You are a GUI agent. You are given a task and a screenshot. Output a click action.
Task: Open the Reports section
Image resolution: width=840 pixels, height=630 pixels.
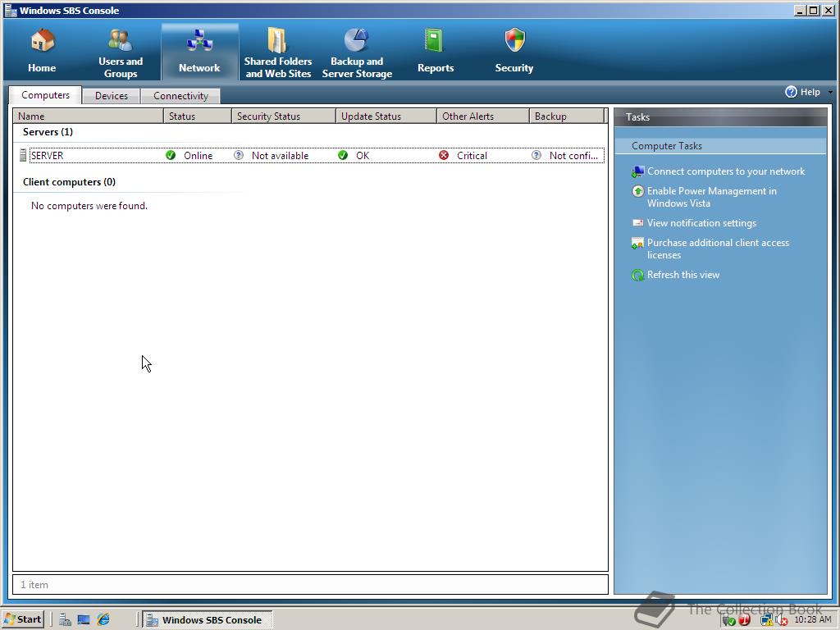(436, 52)
